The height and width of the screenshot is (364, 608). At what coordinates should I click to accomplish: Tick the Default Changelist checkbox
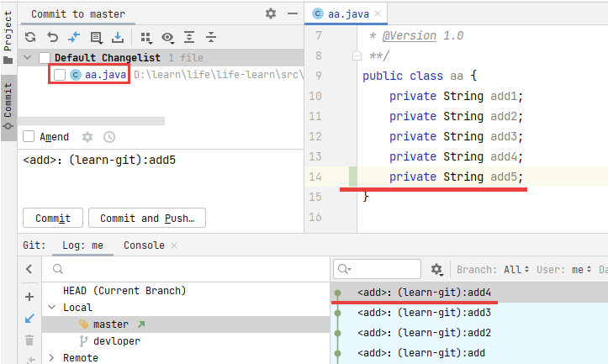pyautogui.click(x=45, y=57)
